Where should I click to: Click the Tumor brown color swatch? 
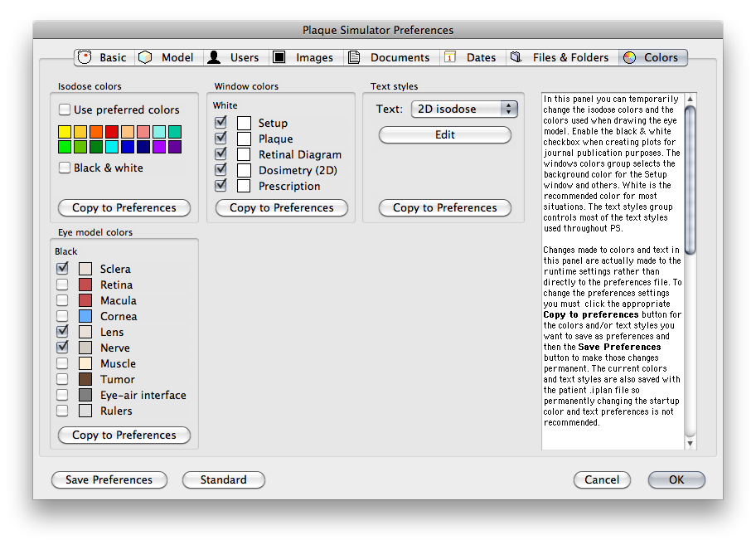tap(85, 379)
